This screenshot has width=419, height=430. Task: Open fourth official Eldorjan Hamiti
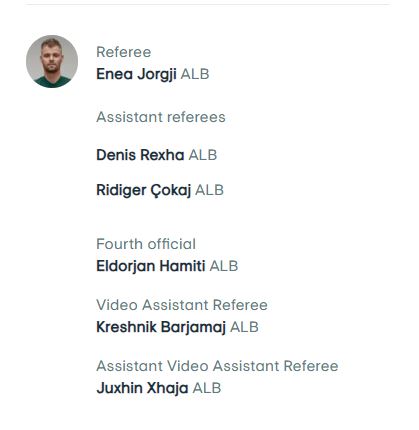tap(151, 266)
